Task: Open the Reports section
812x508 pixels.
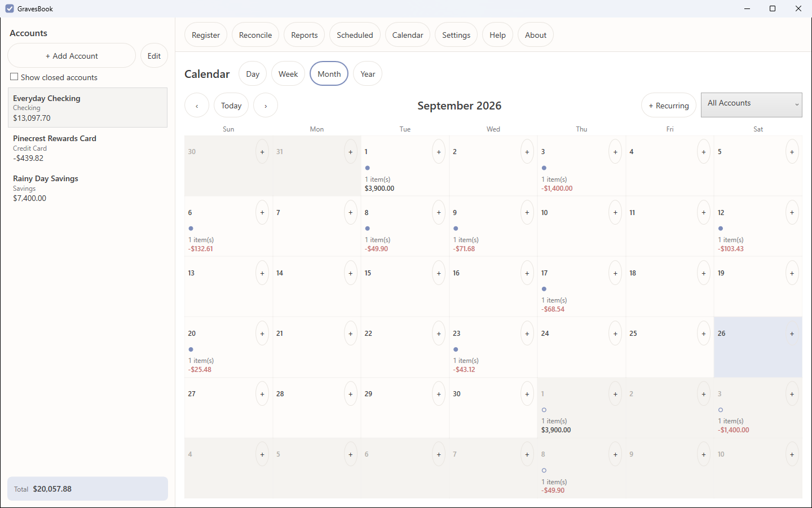Action: 304,35
